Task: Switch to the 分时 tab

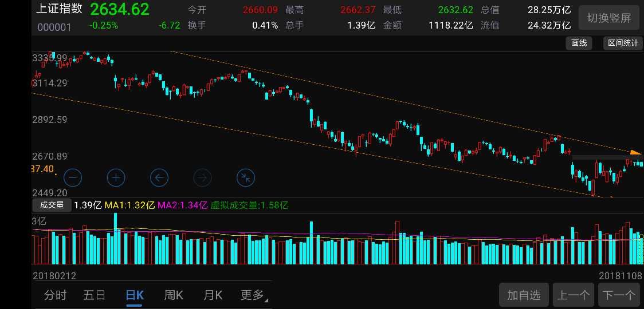Action: pos(56,295)
